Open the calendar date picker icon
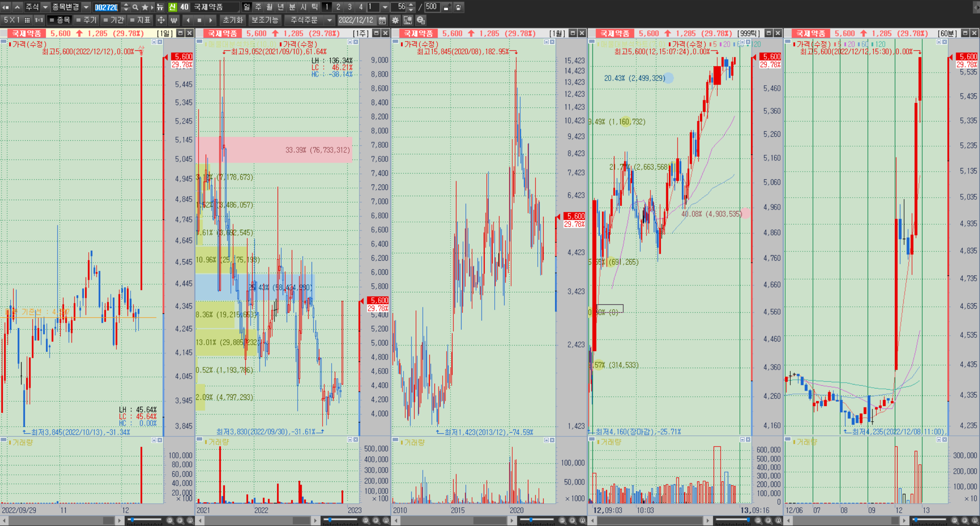The width and height of the screenshot is (980, 526). (x=382, y=20)
